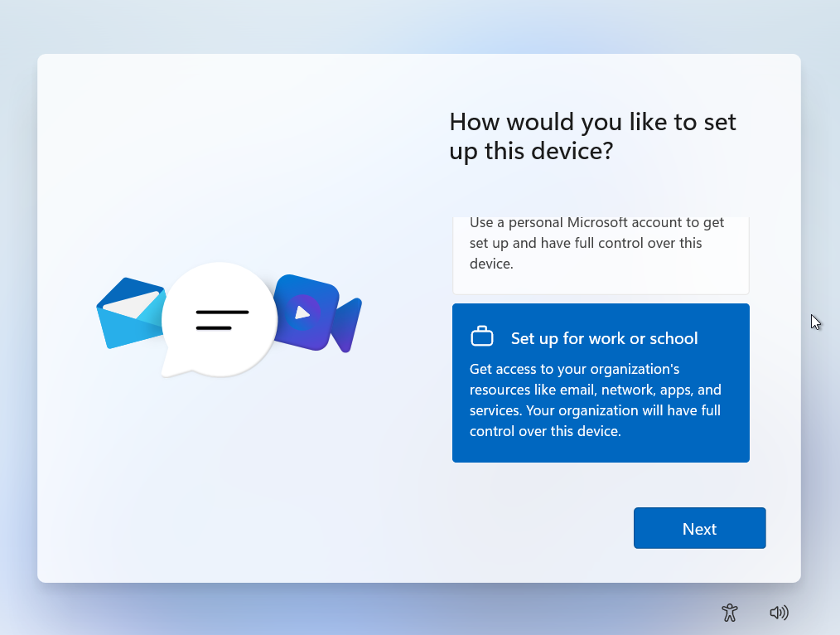Select the "Set up for work or school" option
The image size is (840, 635).
pos(601,383)
